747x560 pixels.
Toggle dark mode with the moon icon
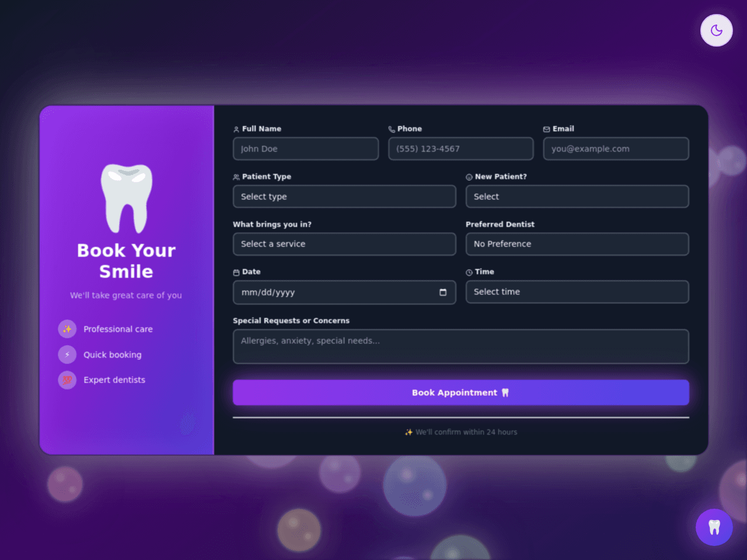coord(716,30)
